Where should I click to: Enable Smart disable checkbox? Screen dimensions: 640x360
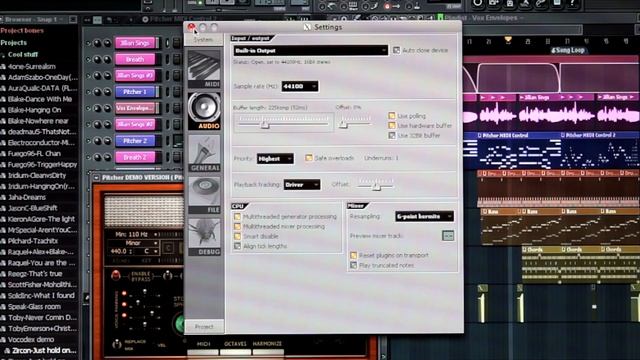[237, 236]
